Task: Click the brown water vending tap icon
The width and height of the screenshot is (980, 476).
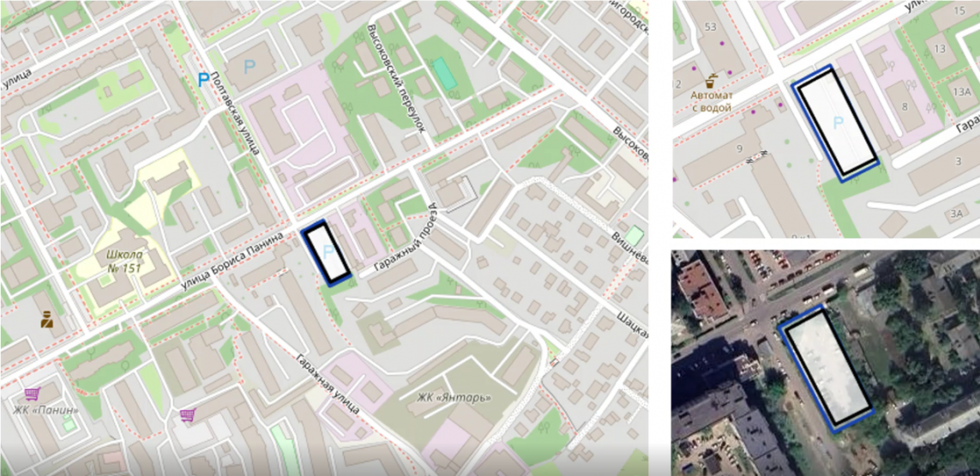Action: tap(712, 81)
